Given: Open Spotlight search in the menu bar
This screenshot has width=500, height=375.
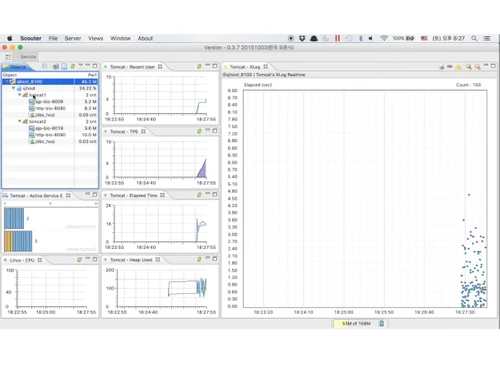Looking at the screenshot, I should tap(474, 38).
